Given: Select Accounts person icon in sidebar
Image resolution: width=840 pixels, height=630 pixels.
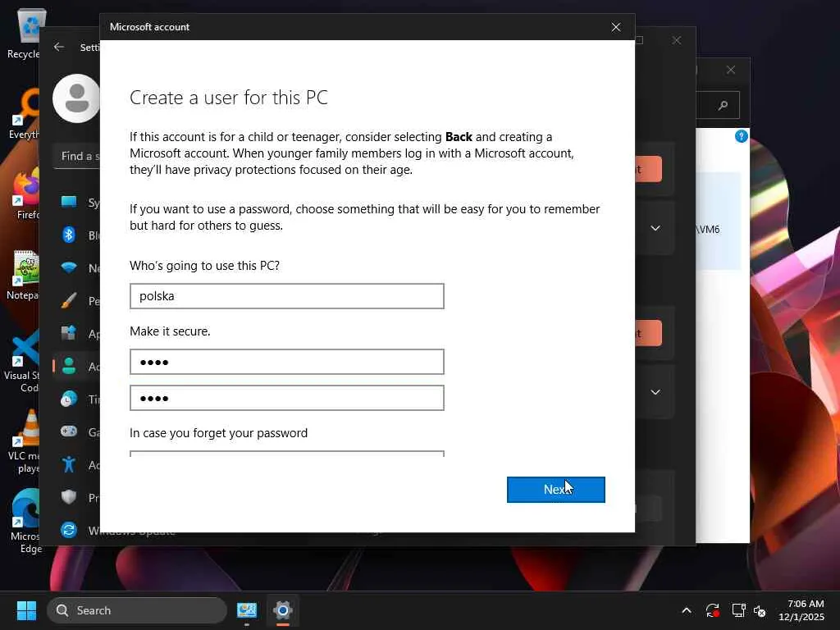Looking at the screenshot, I should [69, 366].
